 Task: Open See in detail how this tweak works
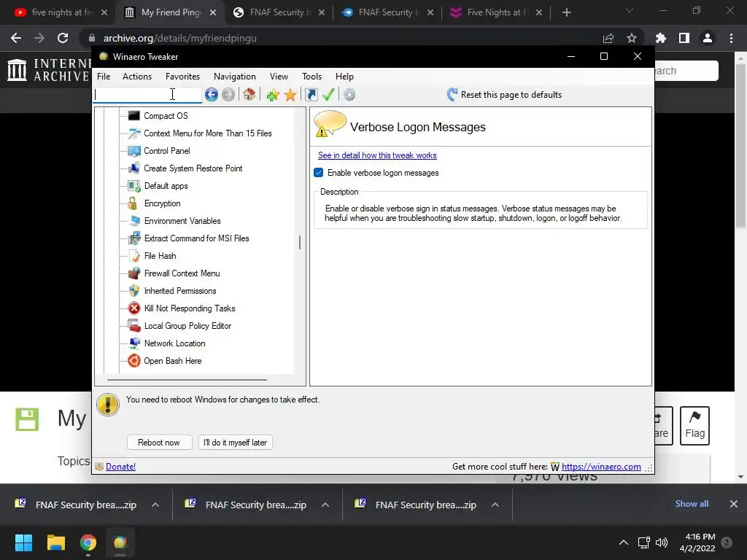click(377, 155)
